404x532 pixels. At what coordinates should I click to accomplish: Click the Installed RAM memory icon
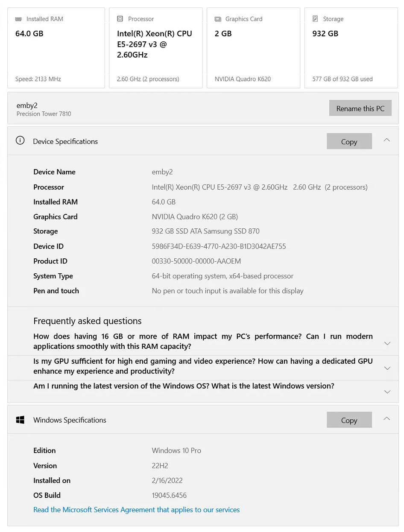tap(18, 19)
